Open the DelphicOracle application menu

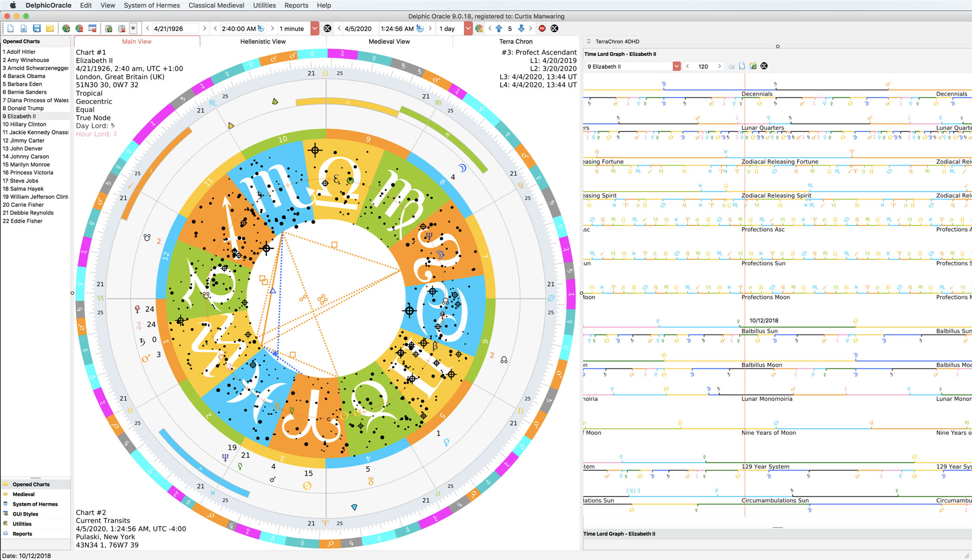pos(49,5)
